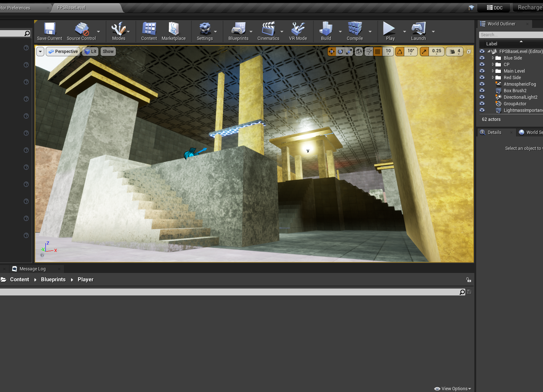Expand the CP folder in outliner
Screen dimensions: 543x392
(x=493, y=64)
